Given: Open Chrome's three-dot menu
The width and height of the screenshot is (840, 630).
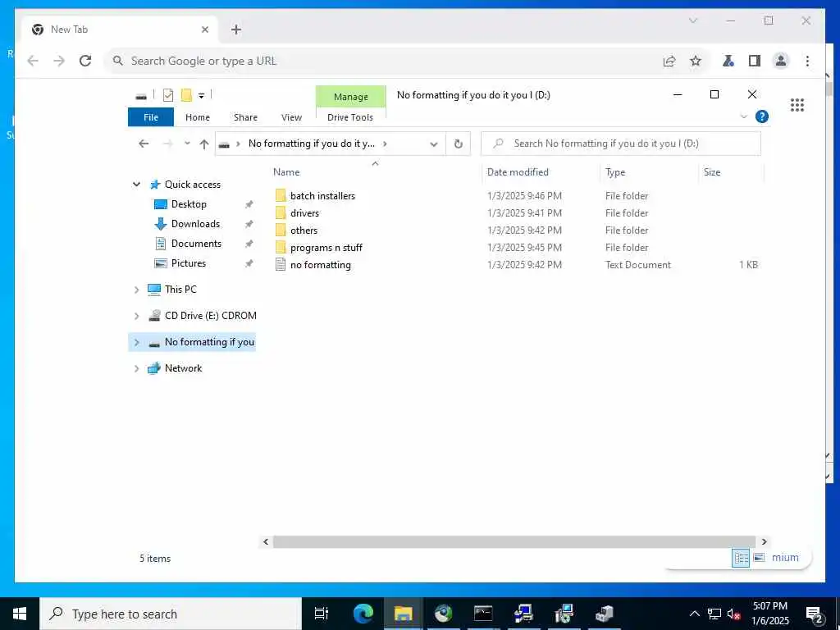Looking at the screenshot, I should point(807,61).
